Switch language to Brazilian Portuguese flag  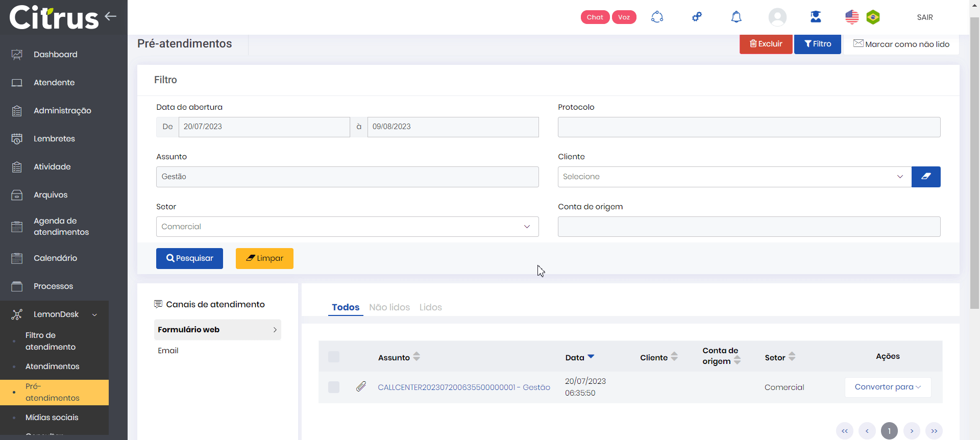point(873,17)
